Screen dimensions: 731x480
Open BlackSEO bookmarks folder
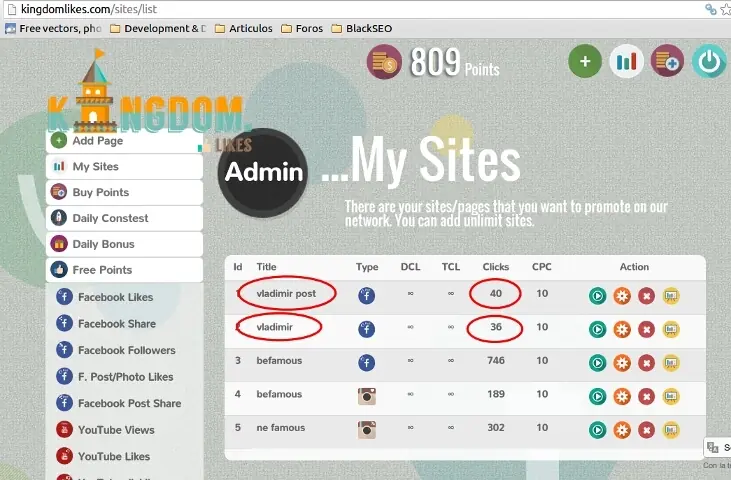362,28
